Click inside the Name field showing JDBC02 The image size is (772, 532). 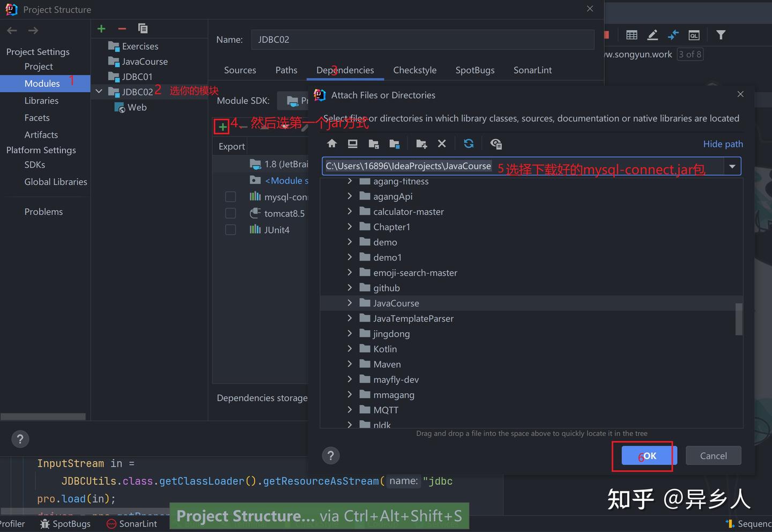tap(375, 39)
